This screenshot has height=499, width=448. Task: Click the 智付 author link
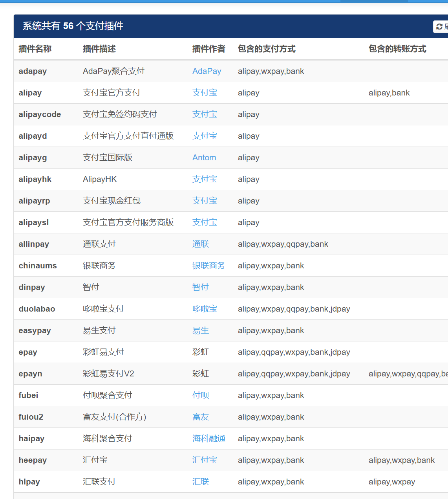[200, 287]
